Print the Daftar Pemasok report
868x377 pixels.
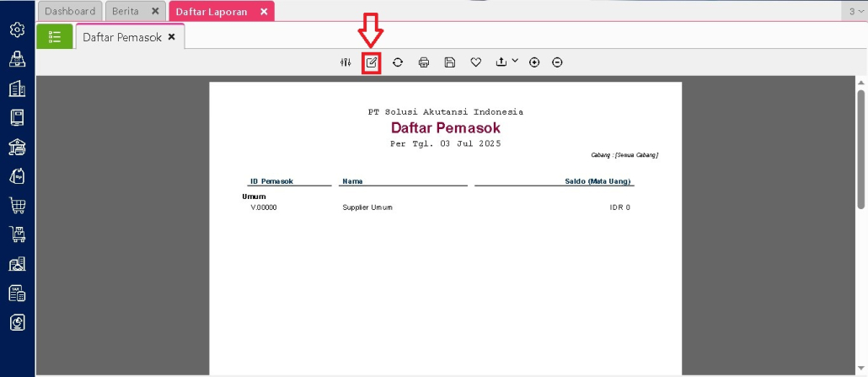(x=424, y=62)
